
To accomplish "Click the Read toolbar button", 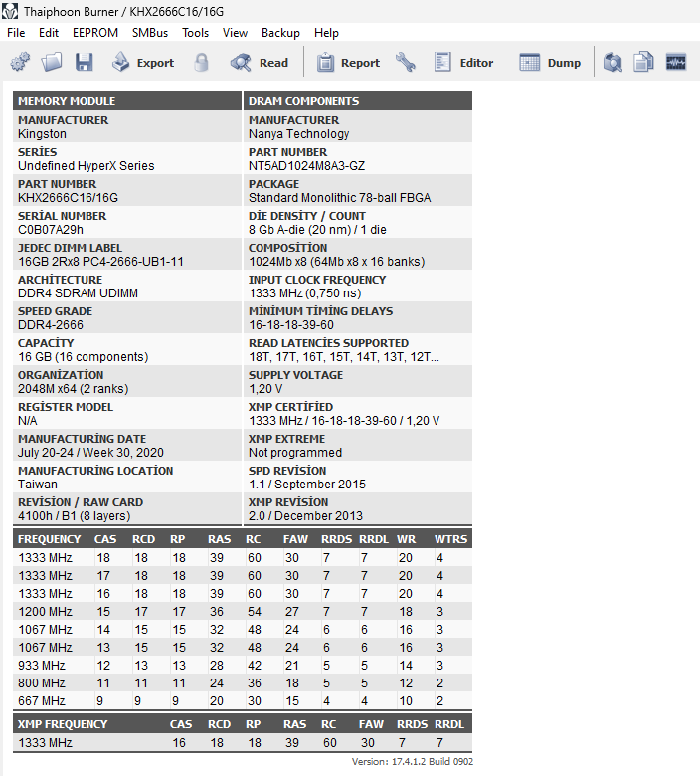I will click(x=260, y=63).
